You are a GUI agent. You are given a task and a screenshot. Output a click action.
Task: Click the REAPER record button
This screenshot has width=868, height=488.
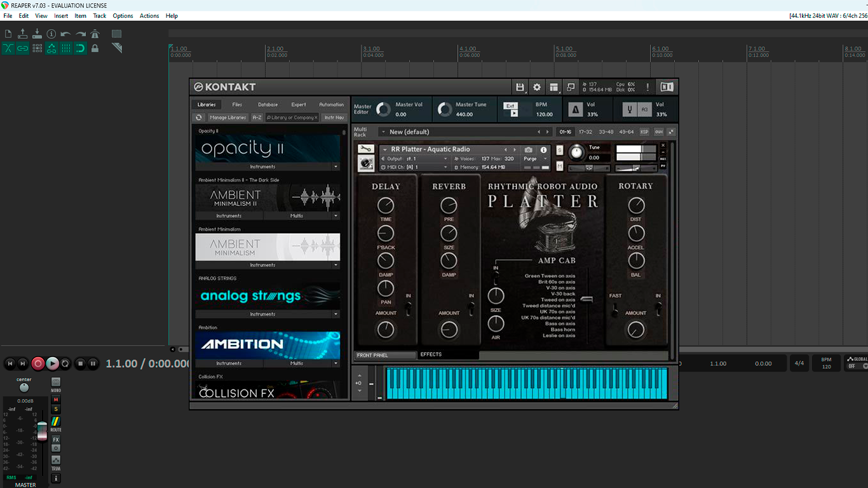click(37, 363)
